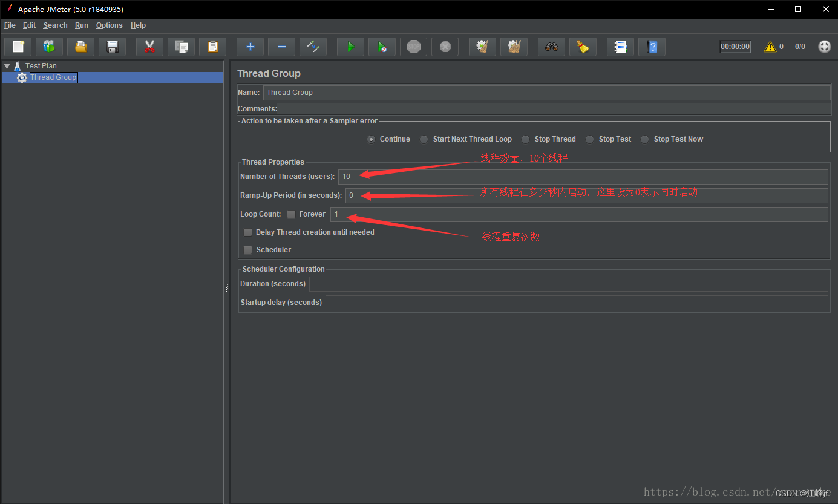
Task: Open the File menu
Action: 10,25
